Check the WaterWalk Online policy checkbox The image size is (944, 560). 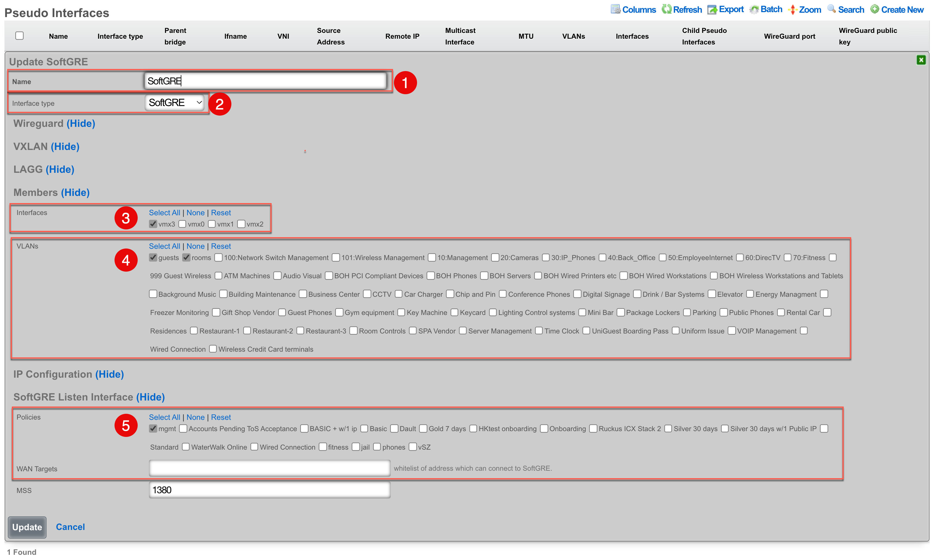click(x=185, y=447)
